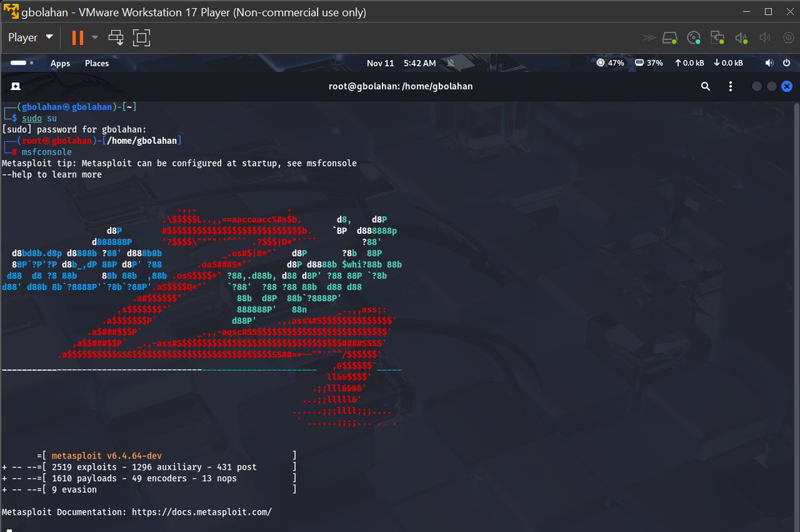The image size is (800, 532).
Task: Click the metasploit v6.4.64-dev version text
Action: click(x=107, y=456)
